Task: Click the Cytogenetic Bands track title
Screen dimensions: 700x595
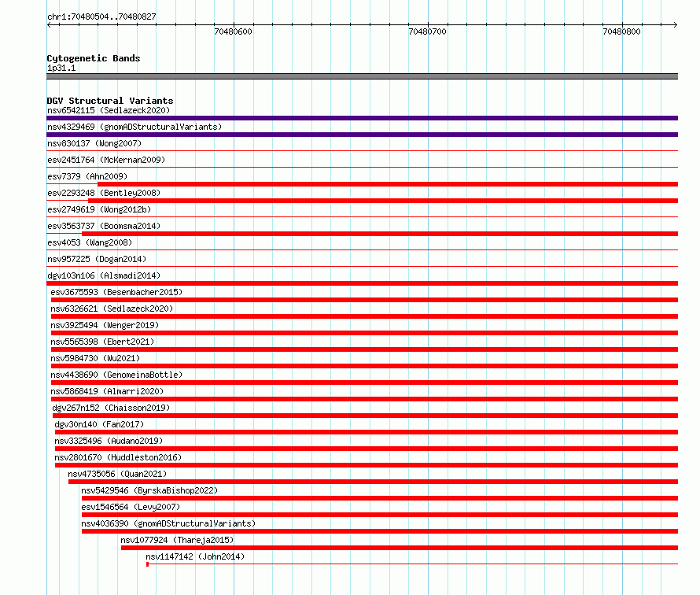Action: [94, 58]
